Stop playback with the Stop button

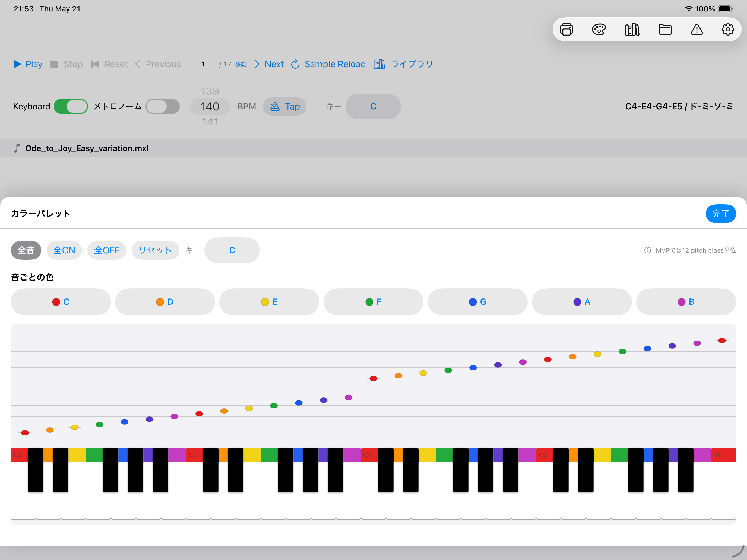67,64
